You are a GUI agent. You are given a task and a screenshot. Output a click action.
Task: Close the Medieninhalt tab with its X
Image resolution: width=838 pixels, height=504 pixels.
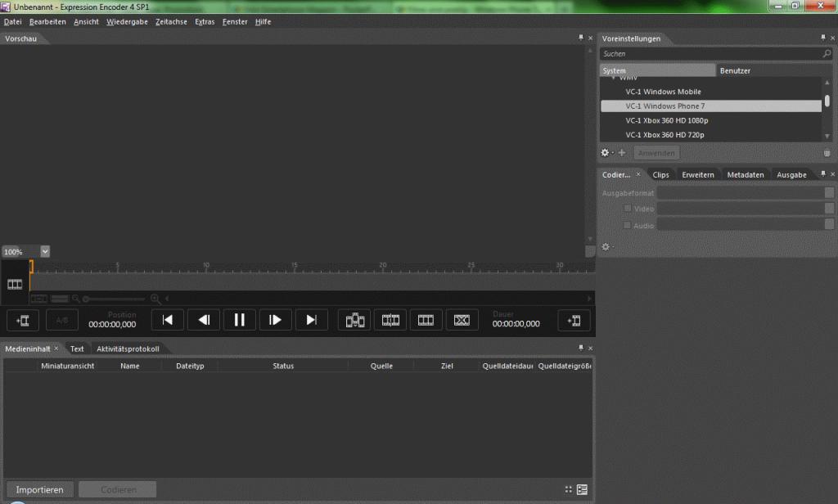tap(56, 349)
